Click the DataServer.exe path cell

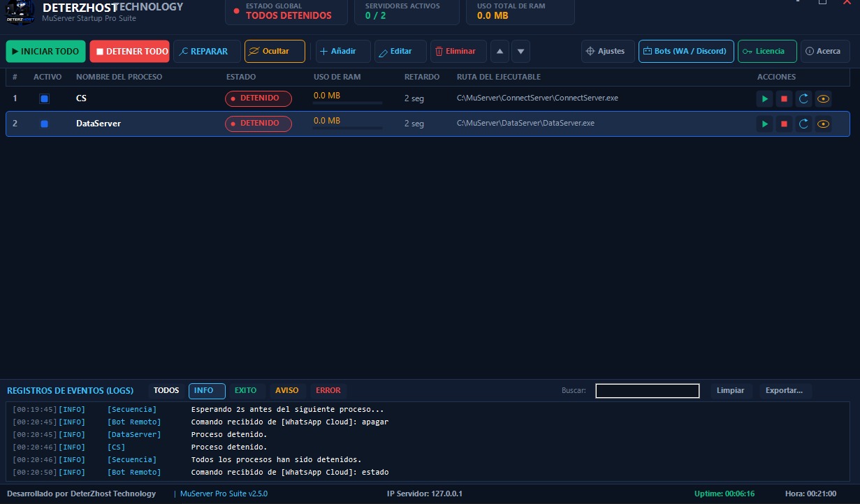pos(525,124)
